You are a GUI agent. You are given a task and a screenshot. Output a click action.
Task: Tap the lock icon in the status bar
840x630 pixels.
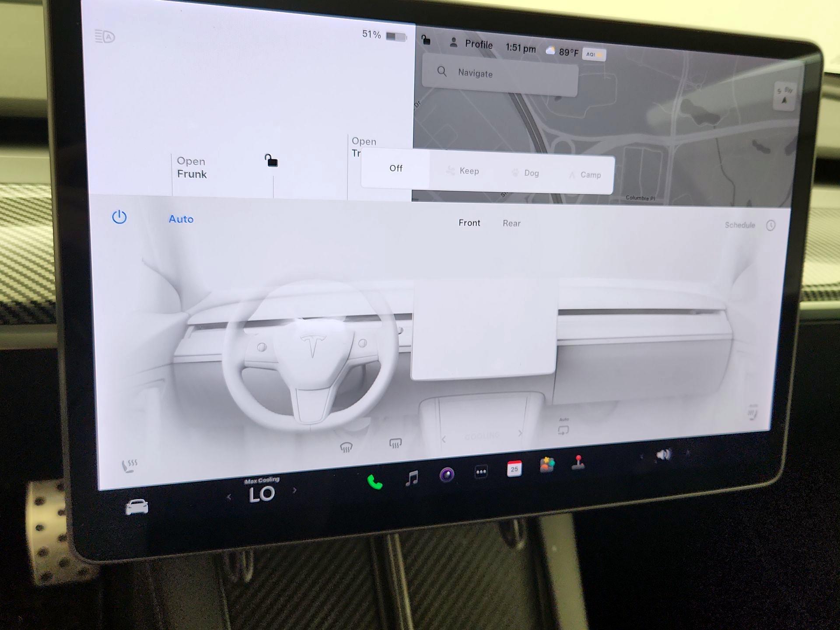(426, 40)
